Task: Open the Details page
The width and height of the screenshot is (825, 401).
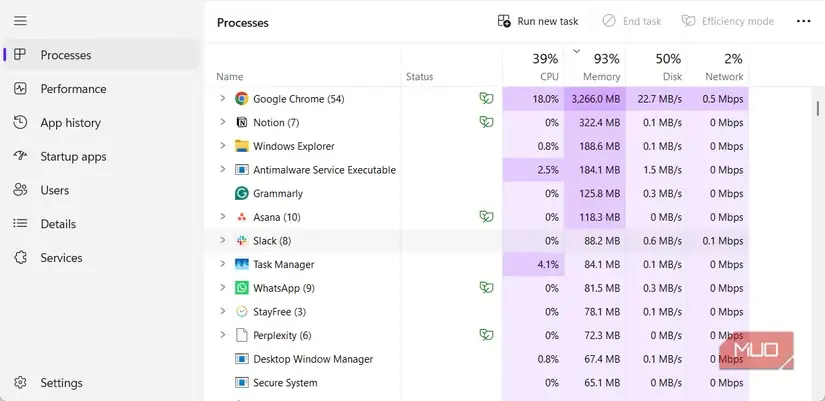Action: [102, 224]
